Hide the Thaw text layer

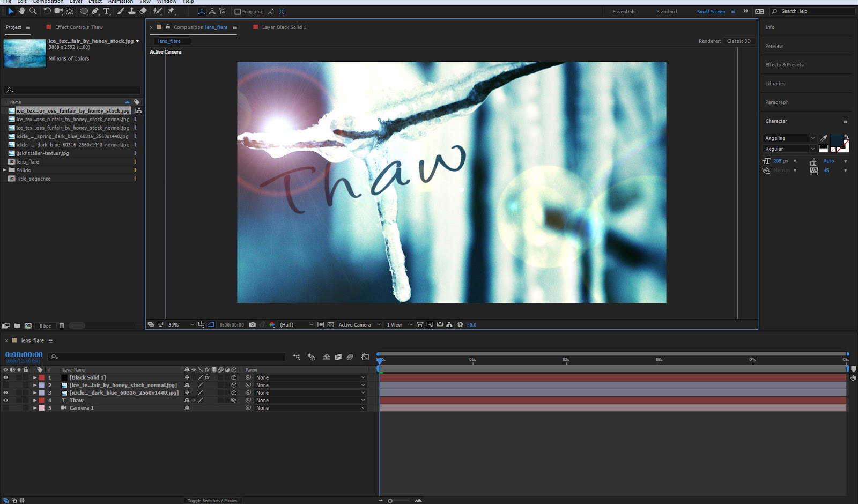[x=6, y=400]
